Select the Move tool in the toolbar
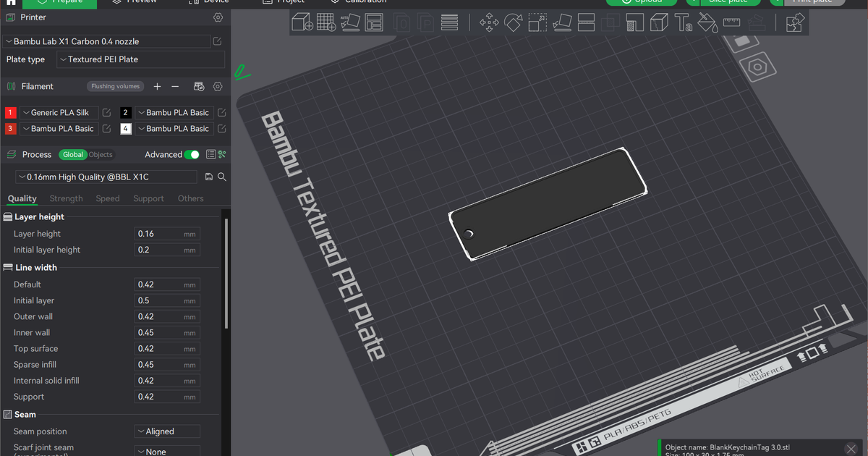Viewport: 868px width, 456px height. 488,22
